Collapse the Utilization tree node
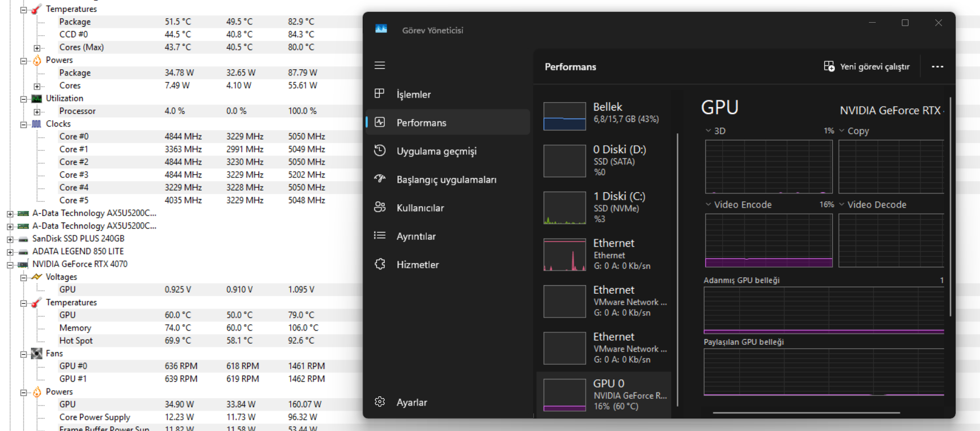This screenshot has height=431, width=980. 23,99
